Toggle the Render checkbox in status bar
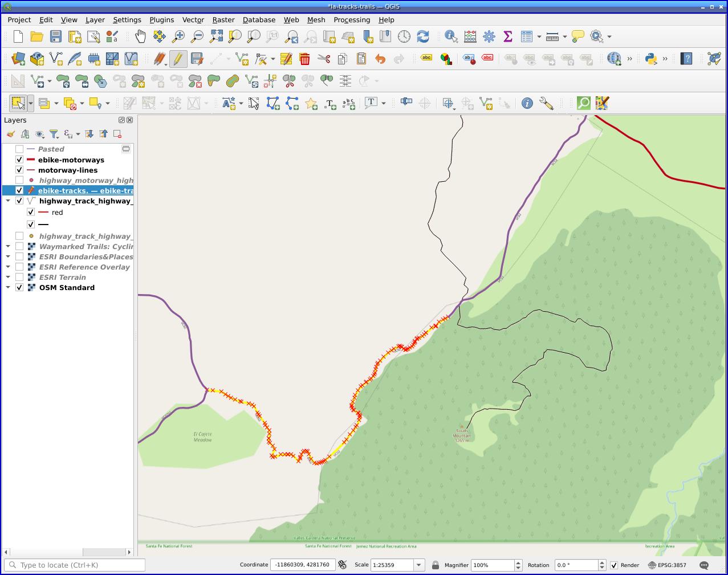 (614, 565)
